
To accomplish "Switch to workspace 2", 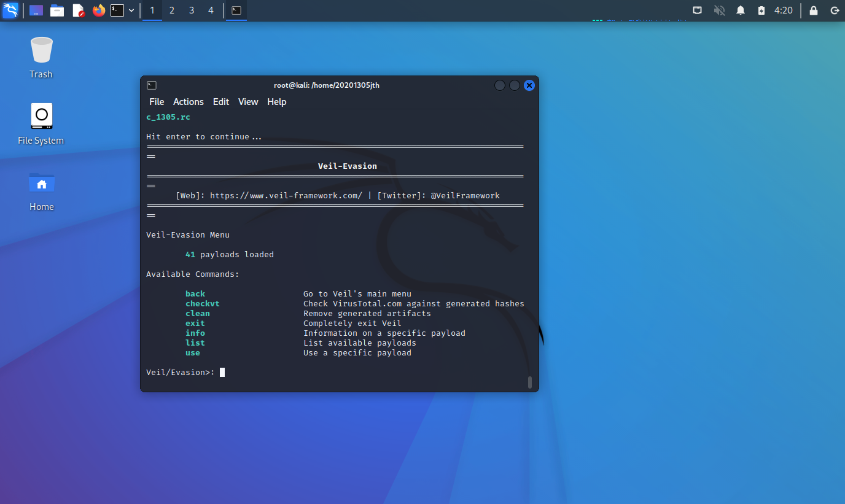I will (172, 10).
